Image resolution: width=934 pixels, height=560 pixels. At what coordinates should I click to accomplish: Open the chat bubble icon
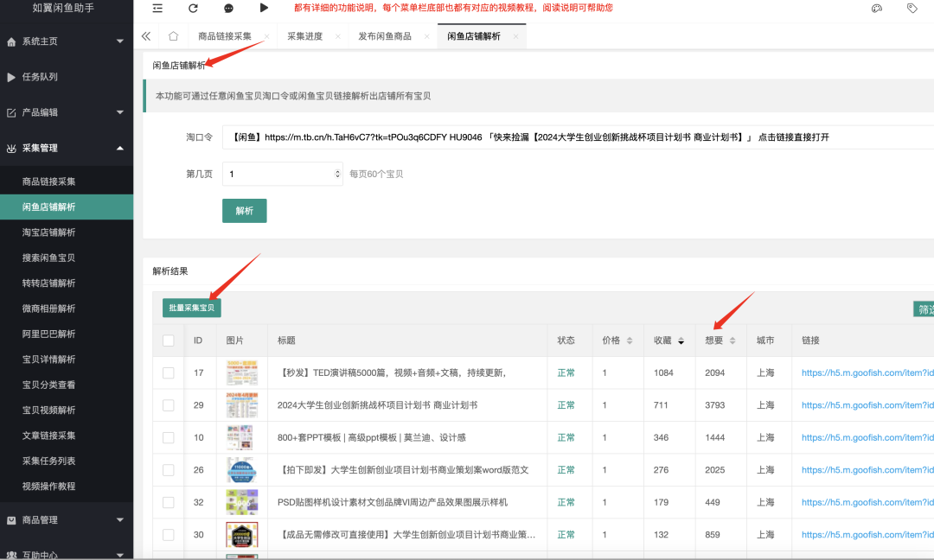[227, 9]
